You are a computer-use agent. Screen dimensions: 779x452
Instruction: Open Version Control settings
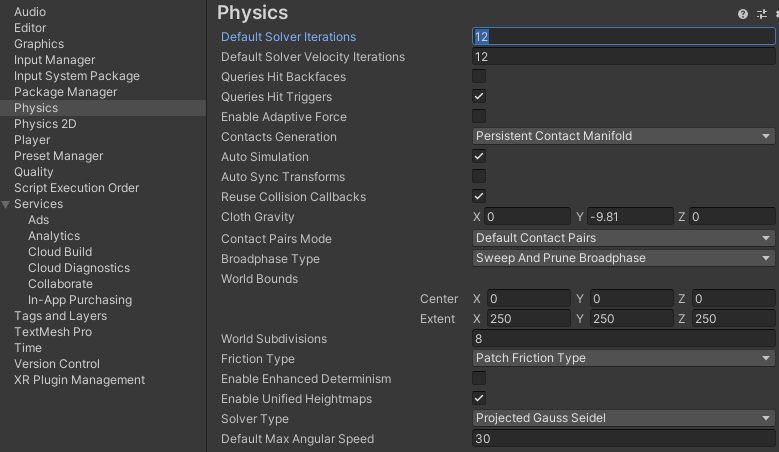click(57, 364)
